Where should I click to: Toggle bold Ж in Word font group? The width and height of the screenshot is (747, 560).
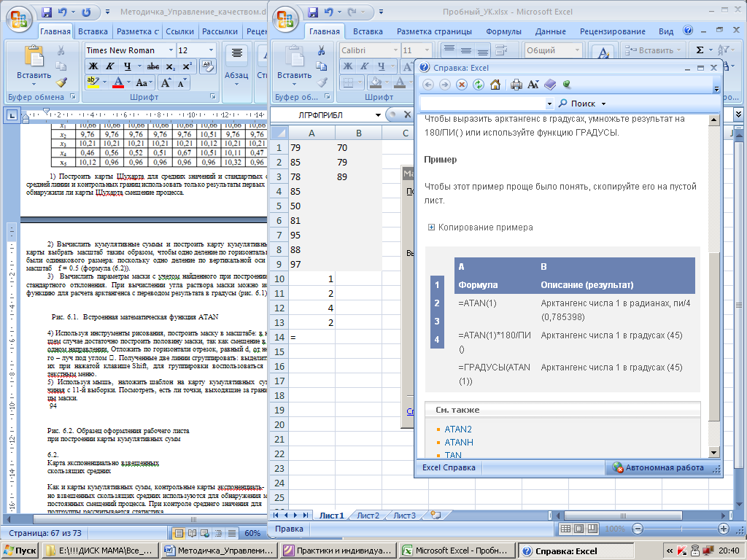pos(93,66)
